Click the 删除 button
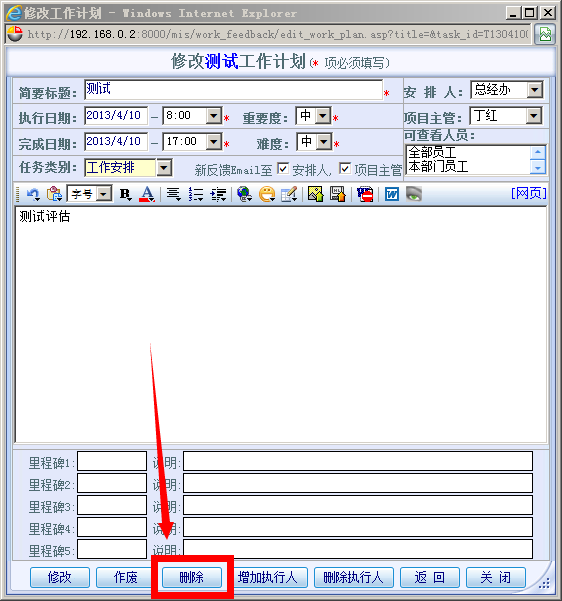This screenshot has width=562, height=601. click(x=192, y=577)
